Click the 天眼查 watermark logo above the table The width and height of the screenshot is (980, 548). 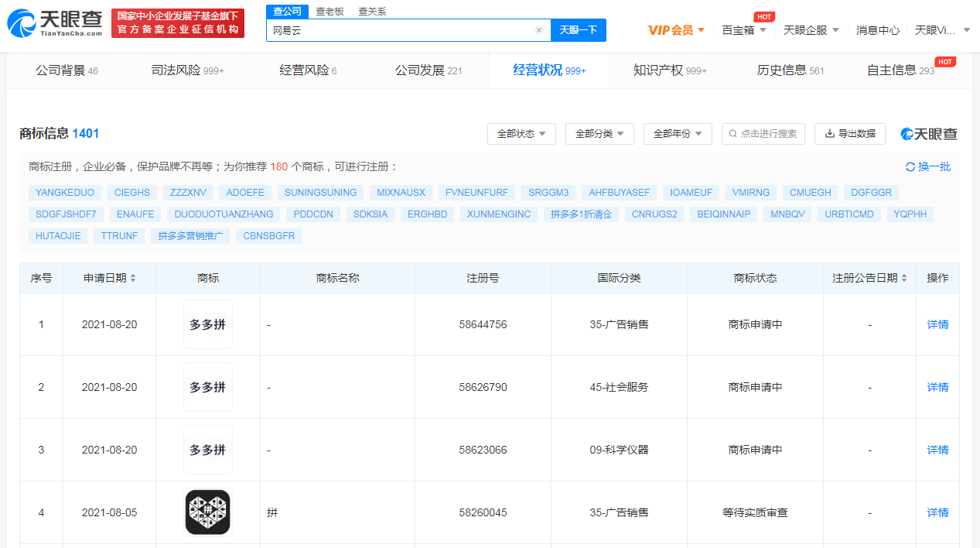928,133
